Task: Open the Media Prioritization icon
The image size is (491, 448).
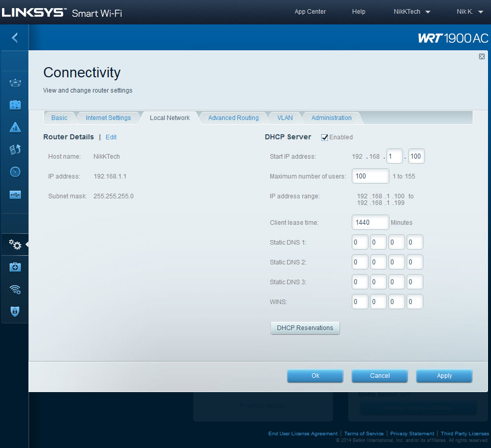Action: [15, 150]
